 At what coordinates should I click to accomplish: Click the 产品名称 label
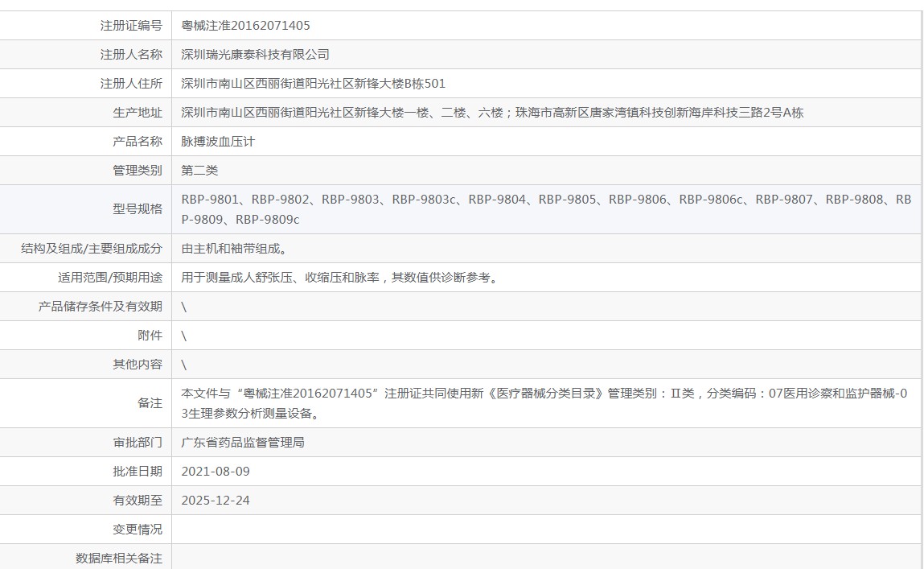[x=138, y=141]
